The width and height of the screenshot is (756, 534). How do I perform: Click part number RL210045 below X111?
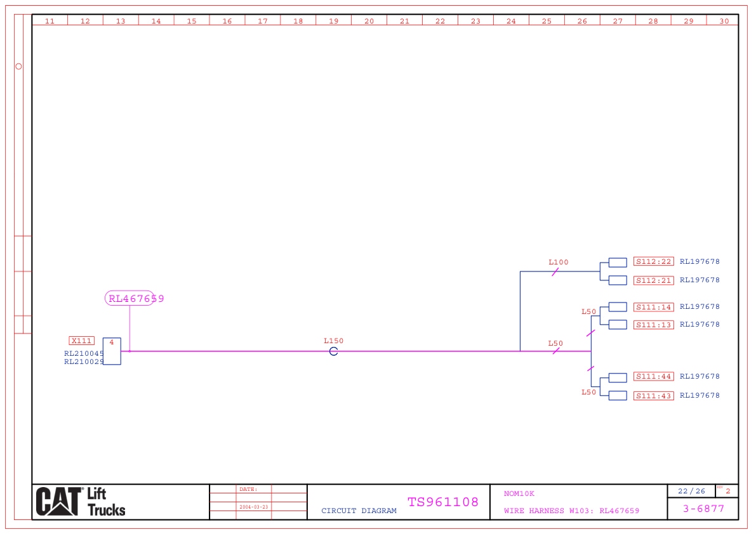click(x=84, y=354)
